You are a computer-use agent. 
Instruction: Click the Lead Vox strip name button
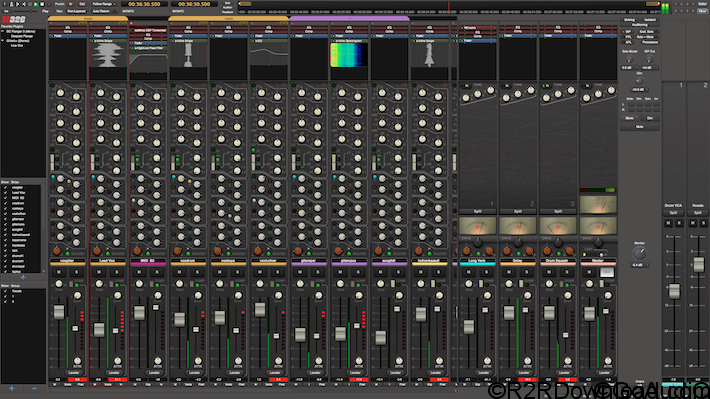[107, 261]
